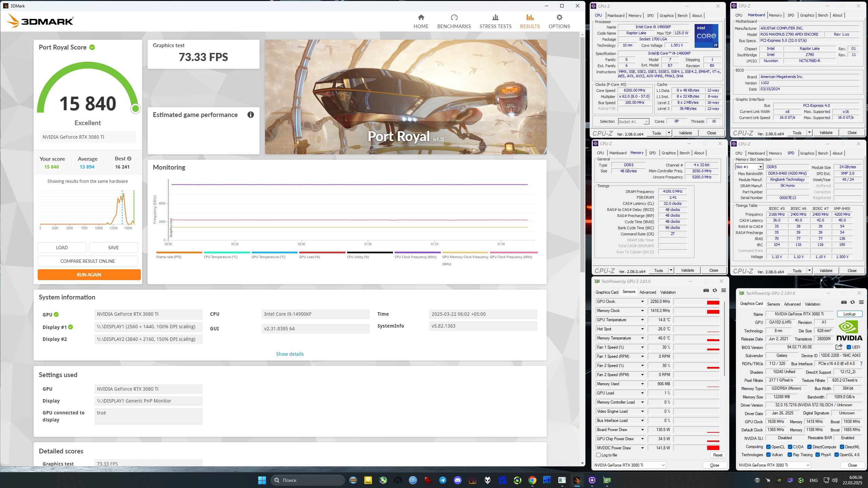Expand the Hot Spot sensor dropdown
Image resolution: width=868 pixels, height=488 pixels.
(642, 329)
